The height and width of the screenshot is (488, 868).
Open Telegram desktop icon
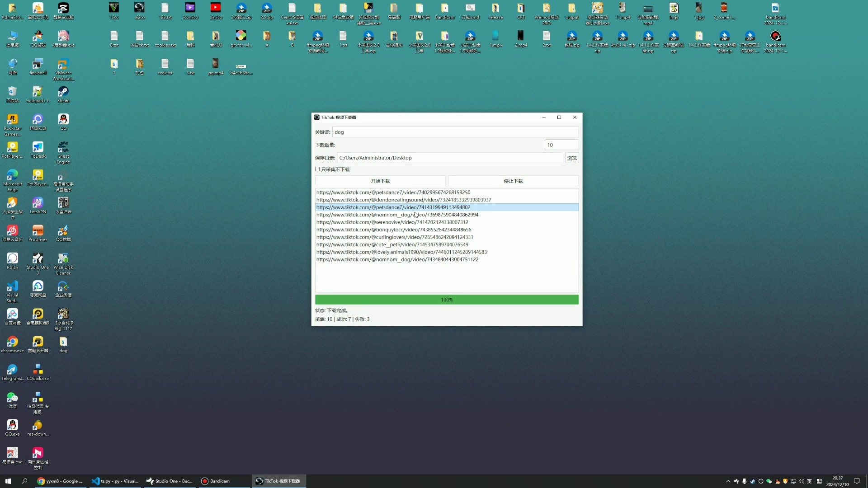click(13, 372)
